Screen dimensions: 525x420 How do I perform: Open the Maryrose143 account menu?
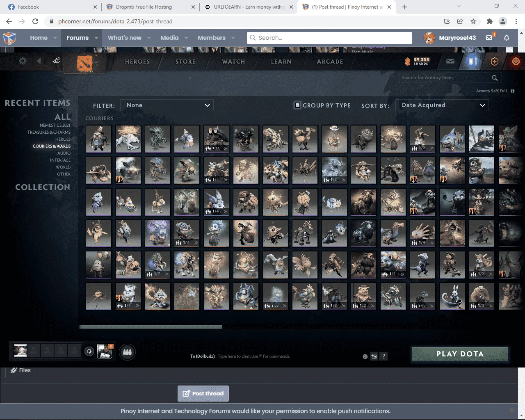[x=450, y=38]
